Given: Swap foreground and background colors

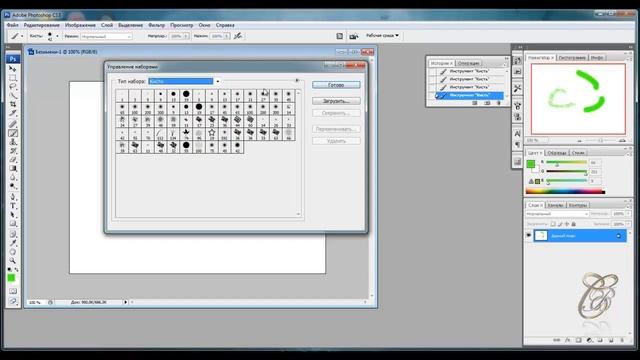Looking at the screenshot, I should tap(17, 269).
